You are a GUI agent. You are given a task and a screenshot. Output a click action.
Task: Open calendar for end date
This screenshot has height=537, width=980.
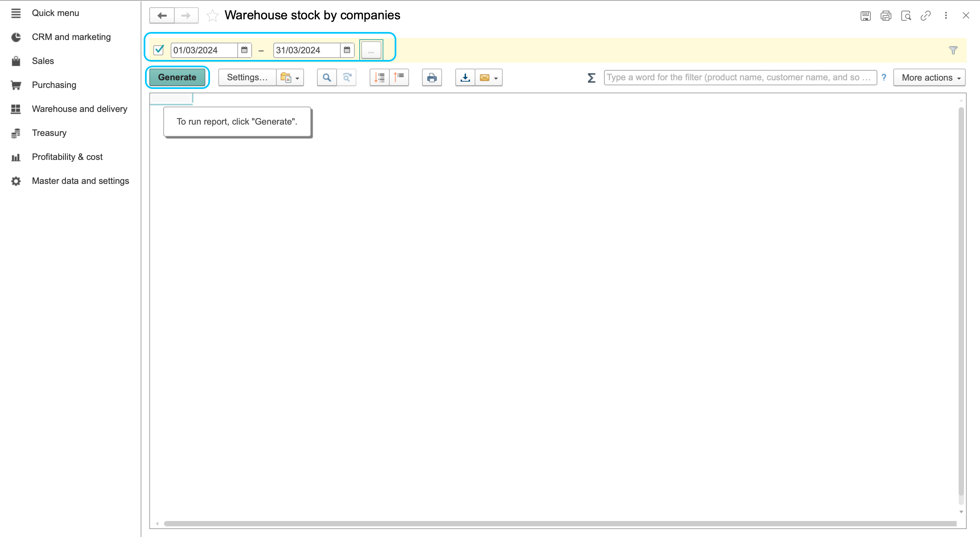click(x=347, y=50)
